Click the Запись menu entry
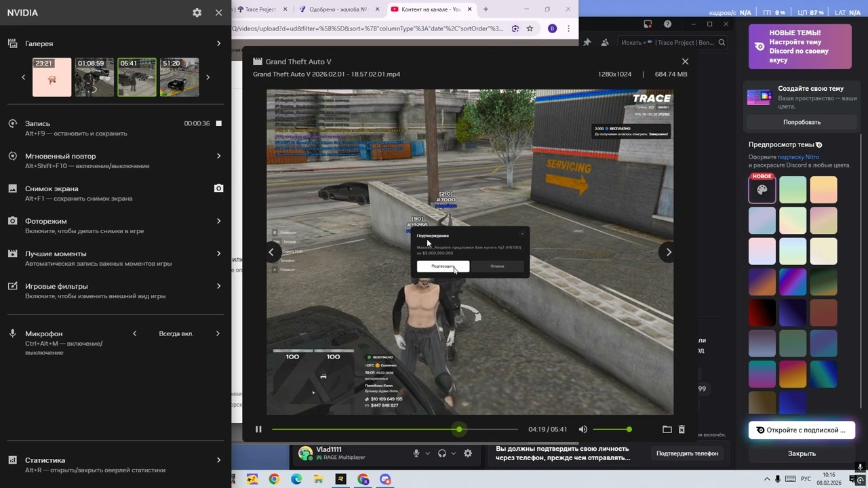The height and width of the screenshot is (488, 868). (x=115, y=127)
